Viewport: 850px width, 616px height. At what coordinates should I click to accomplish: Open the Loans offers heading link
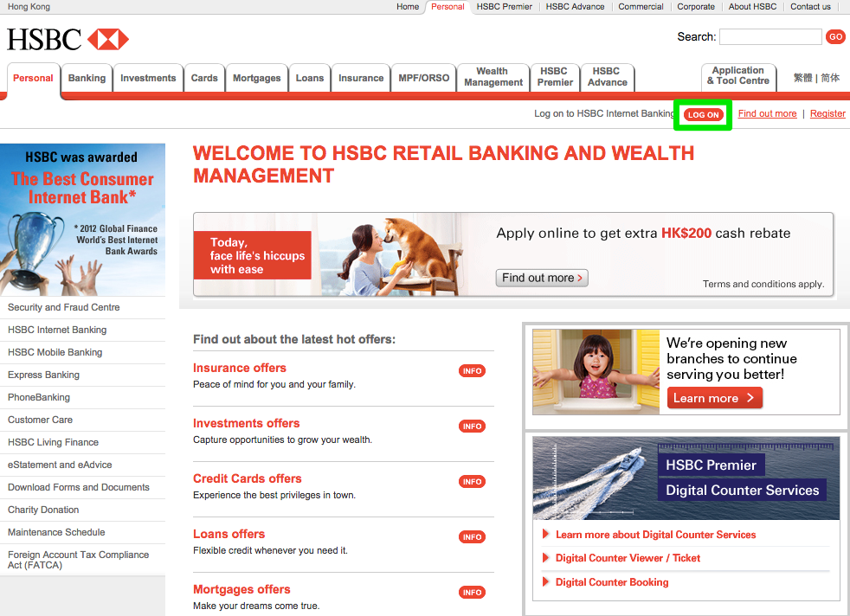coord(229,534)
